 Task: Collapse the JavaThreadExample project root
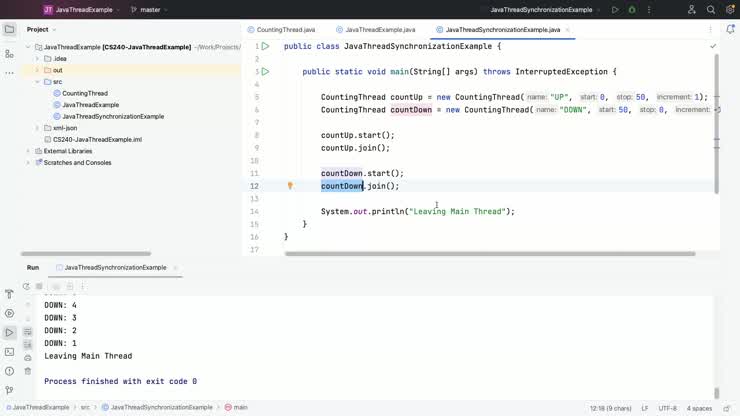point(28,47)
